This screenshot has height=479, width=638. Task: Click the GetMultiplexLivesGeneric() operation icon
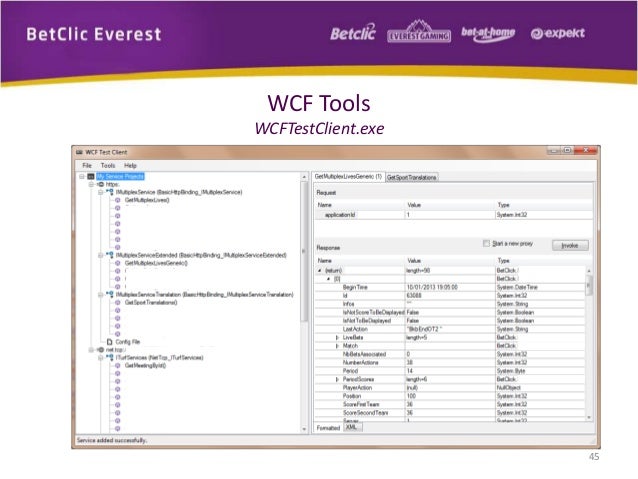(x=118, y=263)
